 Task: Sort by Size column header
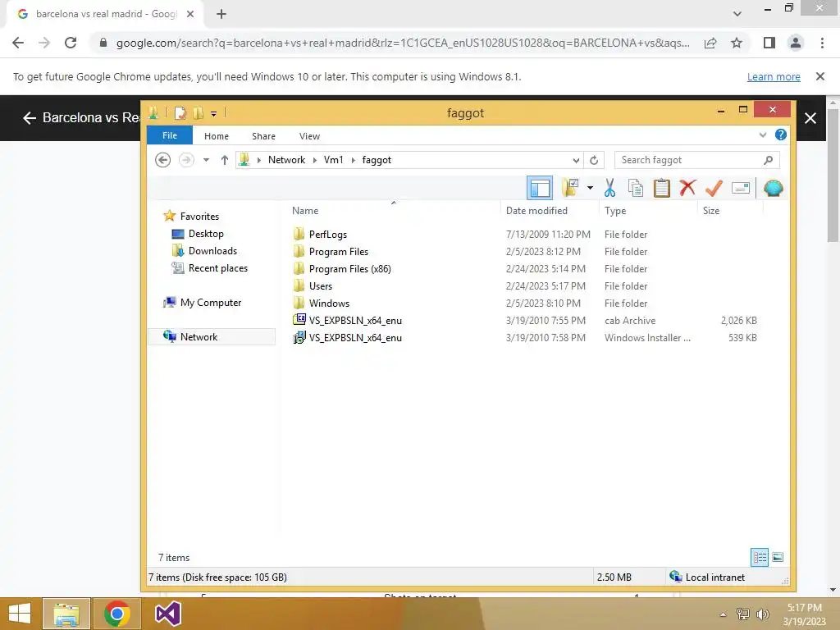(x=711, y=211)
